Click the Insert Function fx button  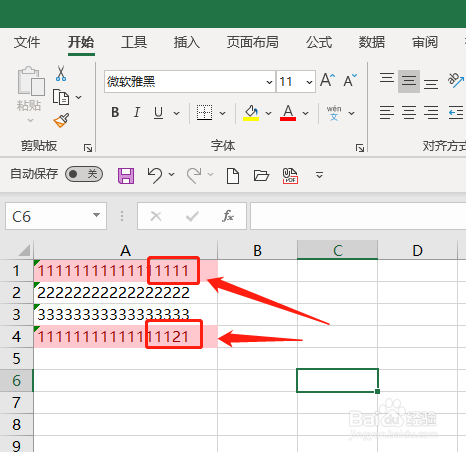pos(228,216)
